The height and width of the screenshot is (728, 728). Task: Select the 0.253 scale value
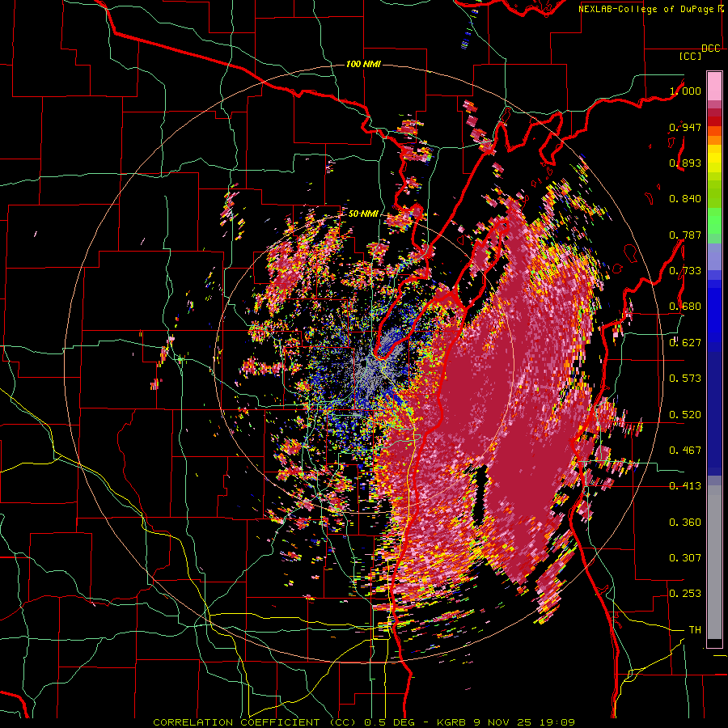[685, 594]
